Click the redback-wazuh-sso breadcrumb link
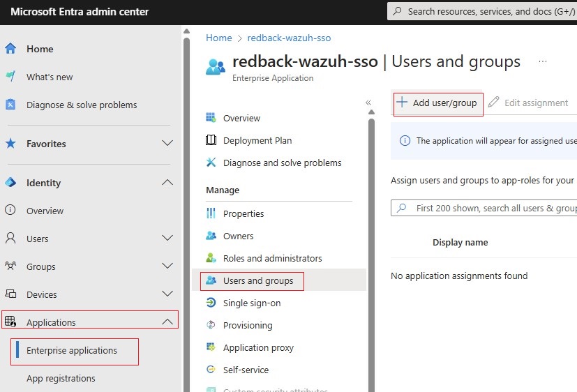 pos(289,38)
